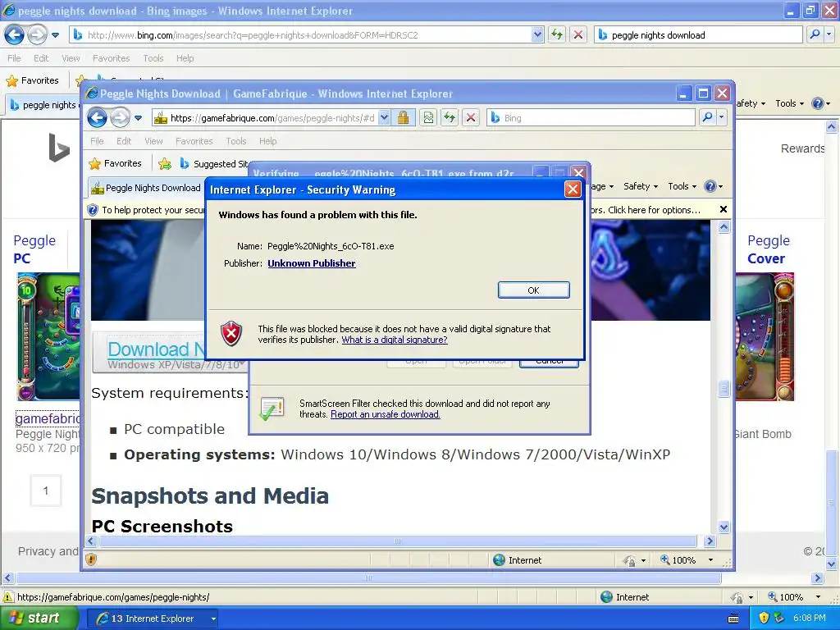Click compatibility view icon in GameFabrique window
This screenshot has height=630, width=840.
428,118
